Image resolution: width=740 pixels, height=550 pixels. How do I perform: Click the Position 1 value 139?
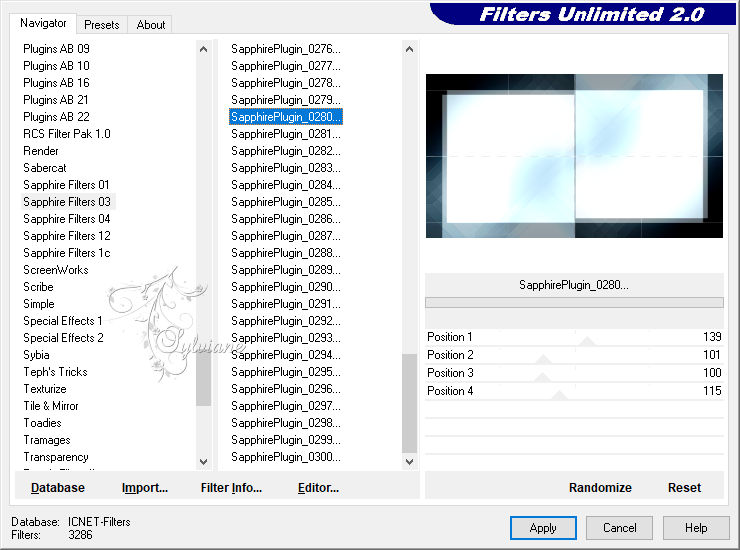[712, 337]
